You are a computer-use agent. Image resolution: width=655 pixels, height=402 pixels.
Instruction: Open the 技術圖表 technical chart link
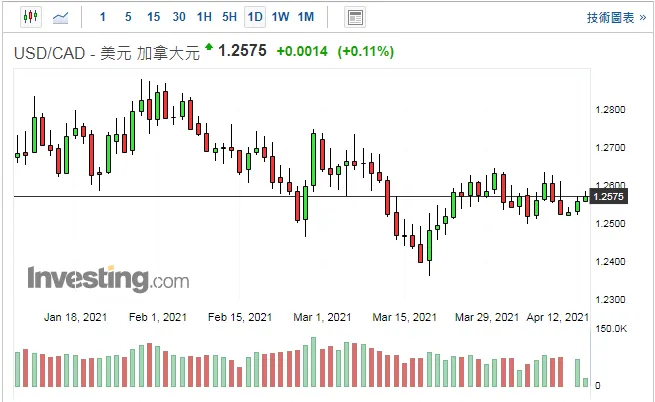click(x=616, y=18)
